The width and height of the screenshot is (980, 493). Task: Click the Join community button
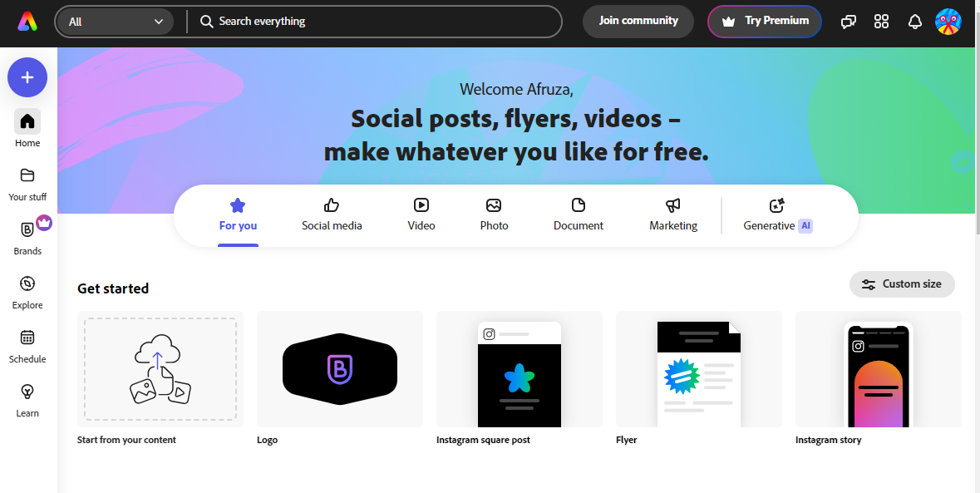[x=638, y=21]
